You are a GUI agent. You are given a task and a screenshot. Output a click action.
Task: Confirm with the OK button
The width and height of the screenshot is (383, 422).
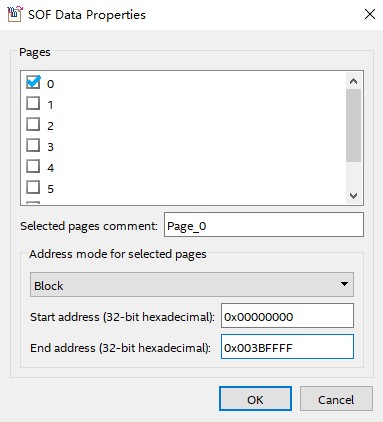click(255, 399)
